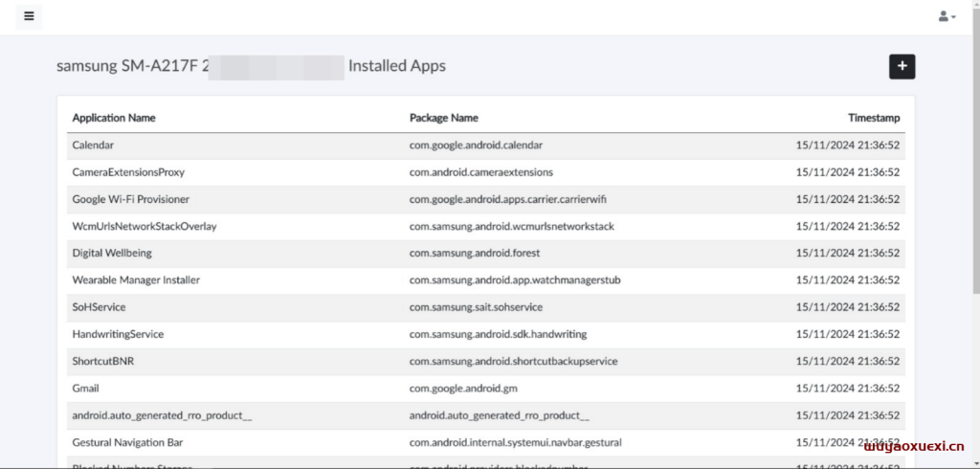Click package com.google.android.calendar
The height and width of the screenshot is (469, 980).
point(476,145)
